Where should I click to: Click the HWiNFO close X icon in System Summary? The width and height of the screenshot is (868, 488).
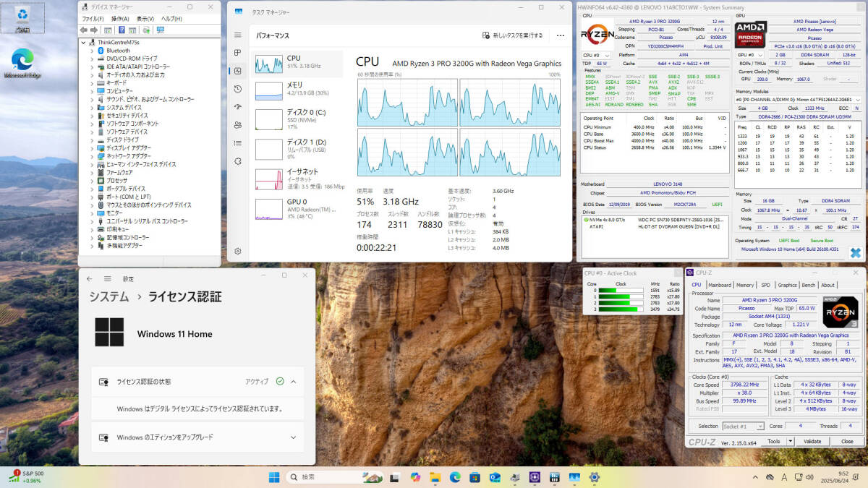856,252
